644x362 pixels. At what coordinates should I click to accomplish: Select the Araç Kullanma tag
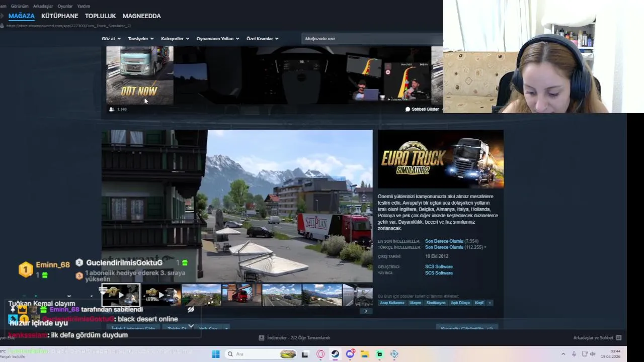392,303
